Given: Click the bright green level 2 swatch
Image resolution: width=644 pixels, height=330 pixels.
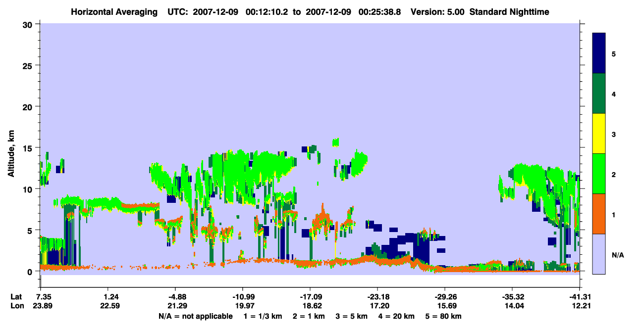Looking at the screenshot, I should [599, 174].
